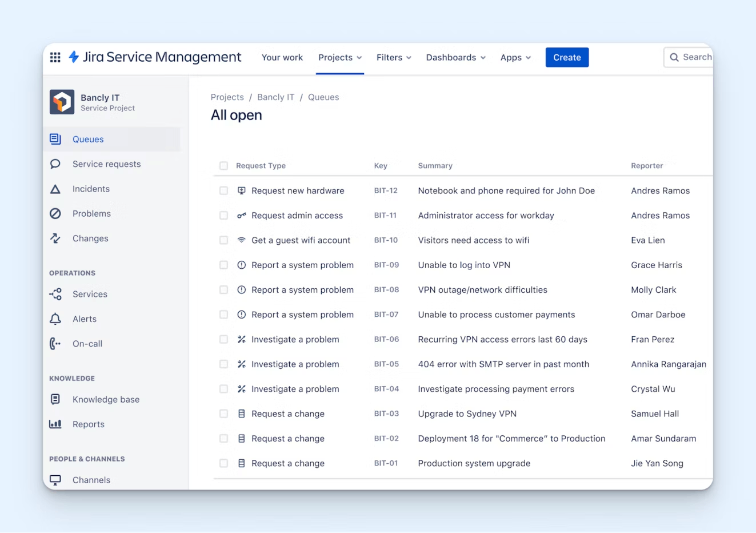Click into the Search field
The width and height of the screenshot is (756, 533).
pos(691,57)
